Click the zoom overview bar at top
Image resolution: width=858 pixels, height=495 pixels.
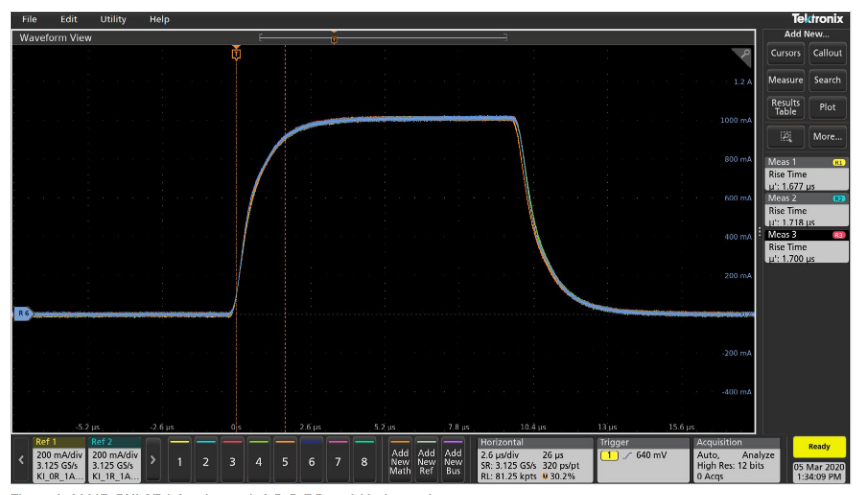click(383, 38)
